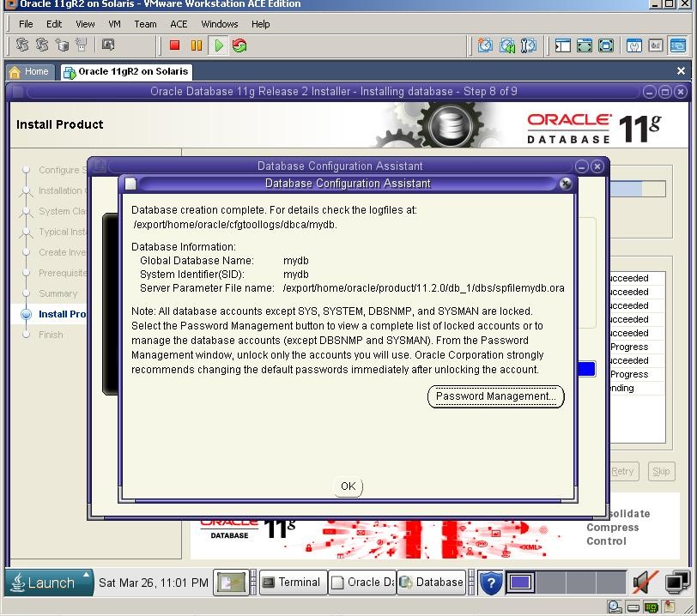The width and height of the screenshot is (697, 616).
Task: Take a snapshot of the VM
Action: 483,45
